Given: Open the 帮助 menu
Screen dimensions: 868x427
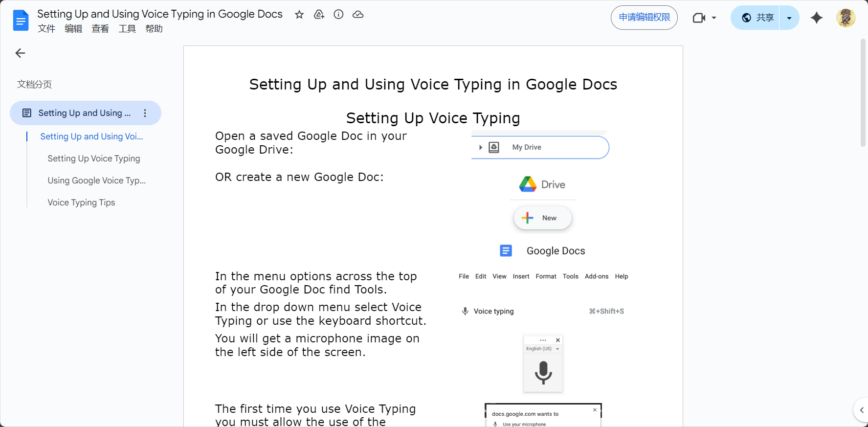Looking at the screenshot, I should tap(154, 29).
